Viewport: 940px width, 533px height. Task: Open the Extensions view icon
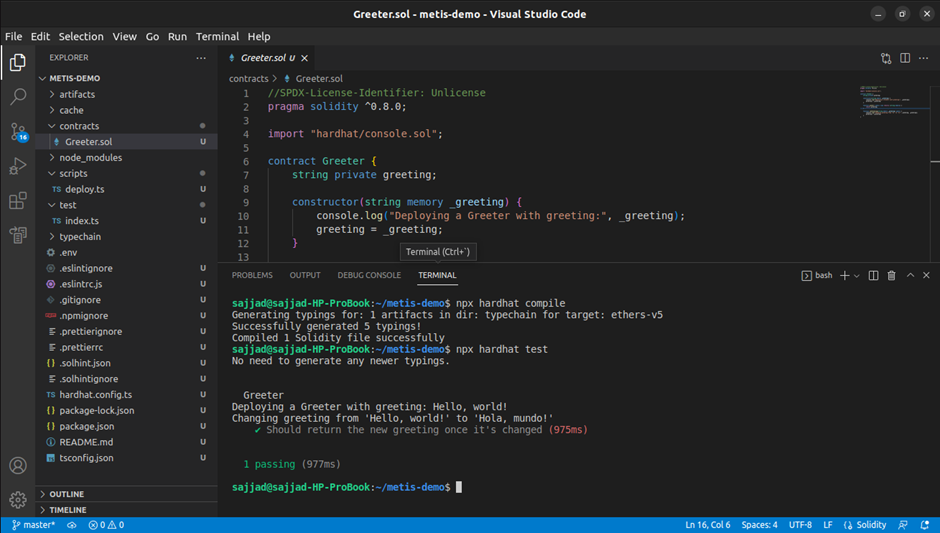[18, 201]
